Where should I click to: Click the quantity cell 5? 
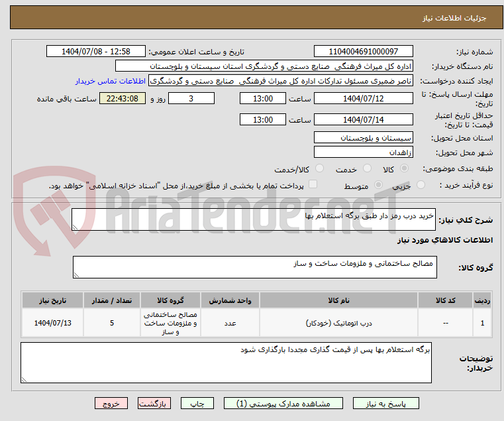click(x=111, y=323)
